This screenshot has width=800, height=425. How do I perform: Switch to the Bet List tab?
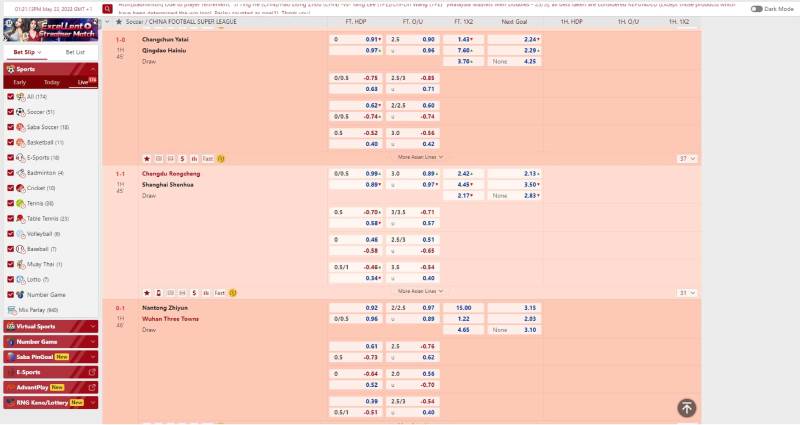[75, 52]
